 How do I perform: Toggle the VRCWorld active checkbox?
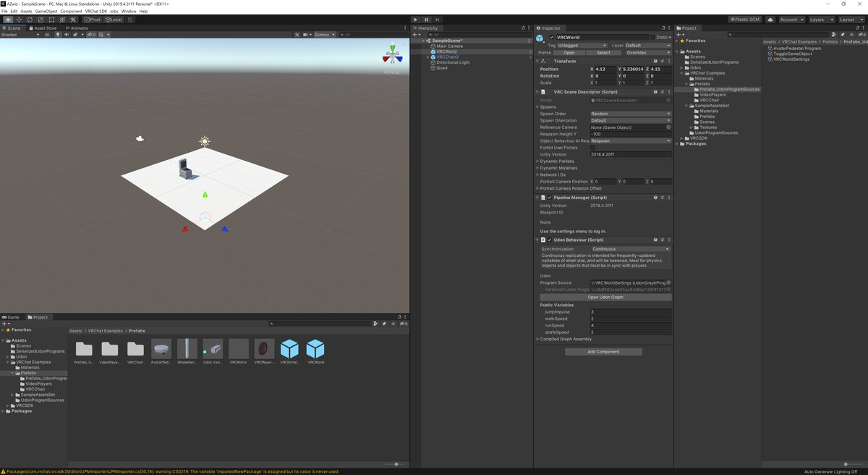552,37
